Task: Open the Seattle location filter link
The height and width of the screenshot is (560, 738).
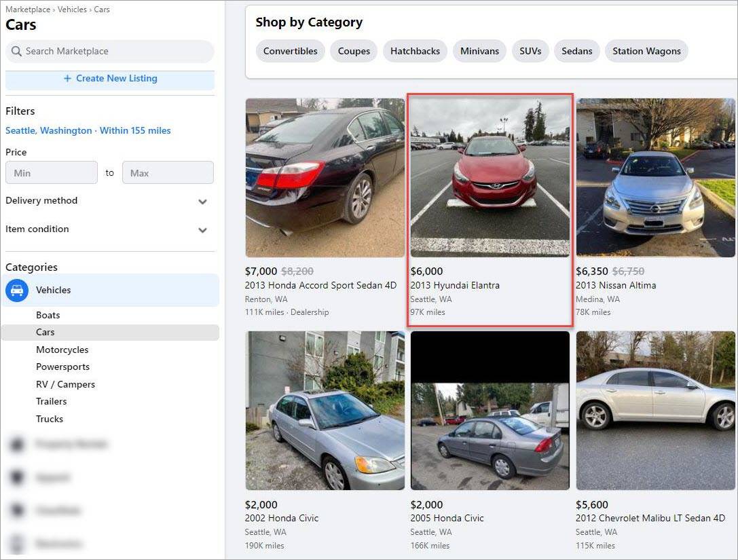Action: 88,130
